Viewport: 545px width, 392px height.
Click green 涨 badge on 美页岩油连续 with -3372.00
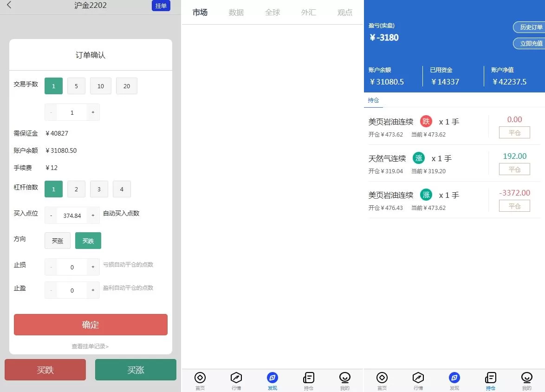426,195
